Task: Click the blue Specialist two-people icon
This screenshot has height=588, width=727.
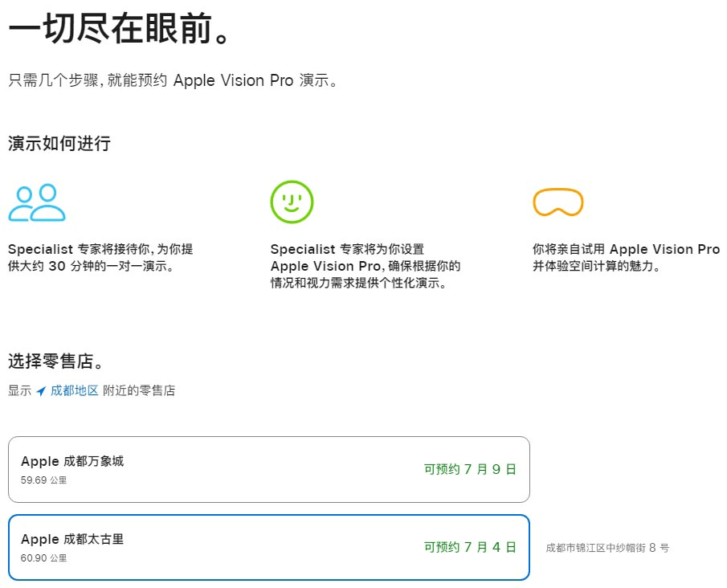Action: tap(35, 202)
